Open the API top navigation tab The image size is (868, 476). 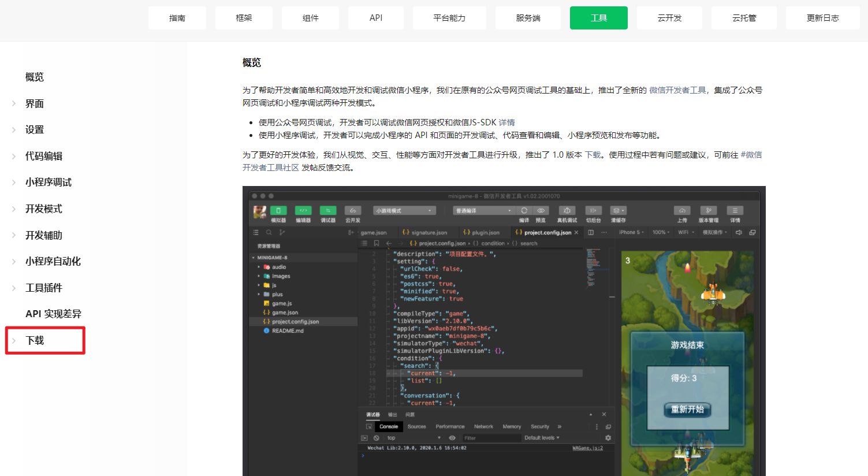pyautogui.click(x=376, y=18)
